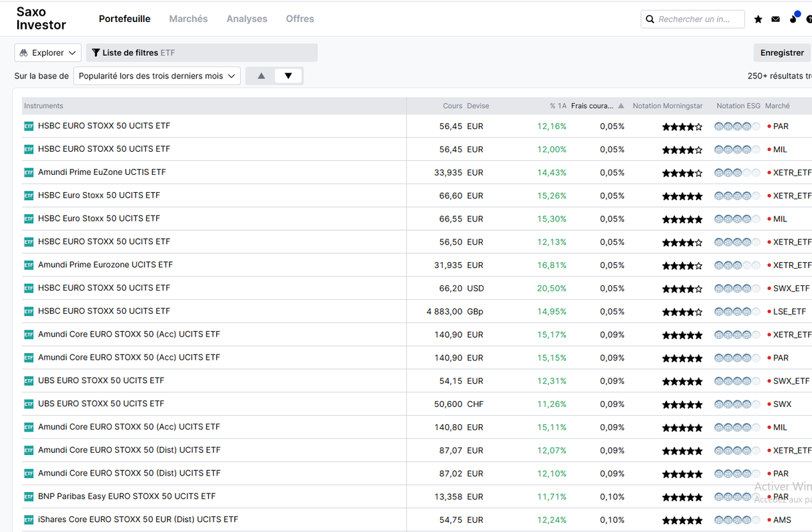Click the 11,71% performance value
Screen dimensions: 812x532
(x=552, y=497)
